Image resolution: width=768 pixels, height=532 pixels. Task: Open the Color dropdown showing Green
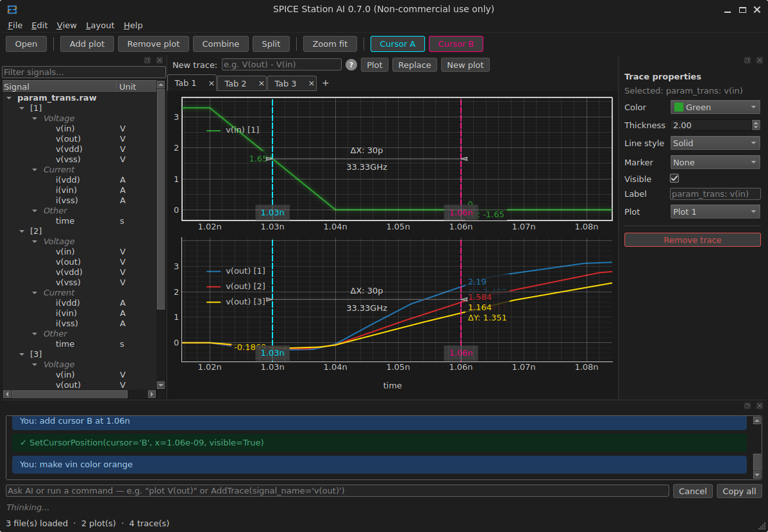pos(715,107)
